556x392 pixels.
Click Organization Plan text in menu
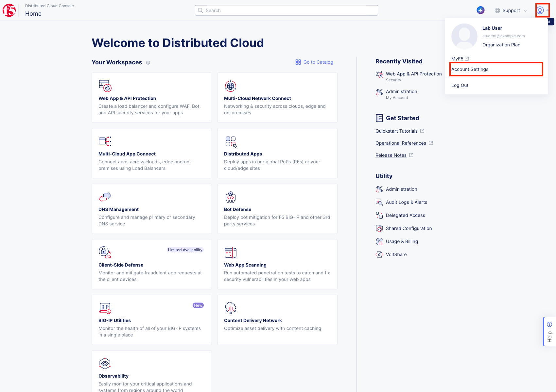[501, 45]
